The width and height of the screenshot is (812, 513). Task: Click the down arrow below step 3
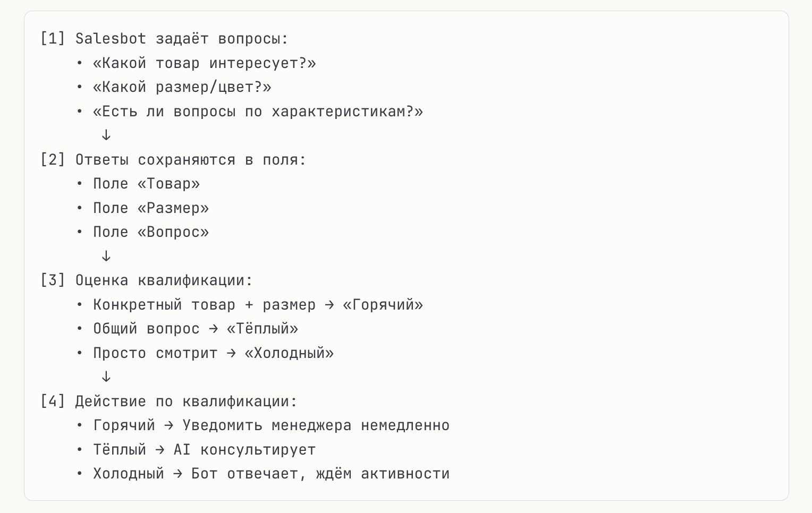pyautogui.click(x=106, y=377)
